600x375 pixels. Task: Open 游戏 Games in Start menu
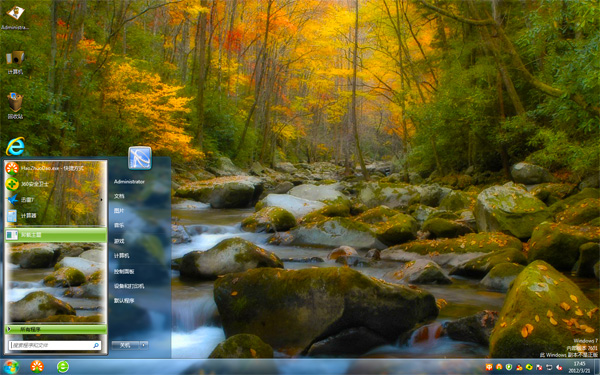119,241
